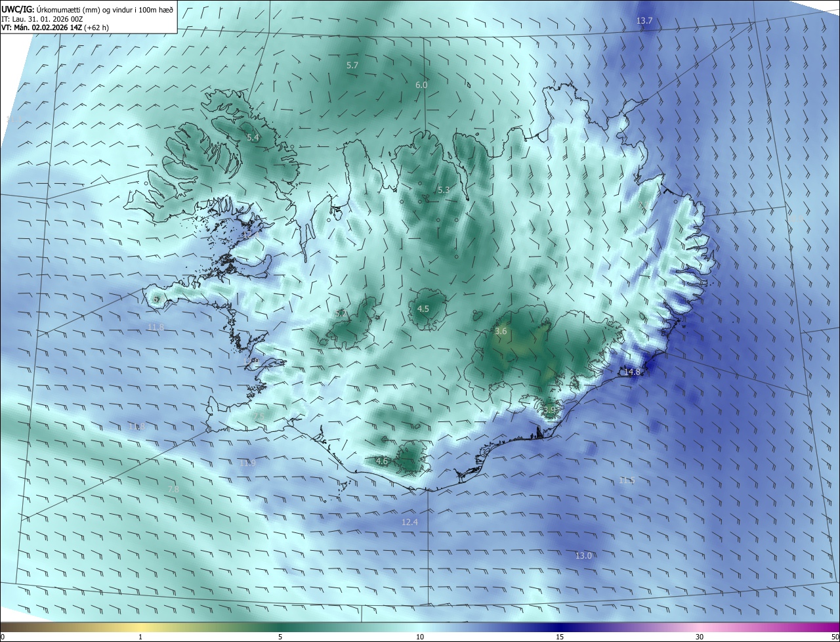840x642 pixels.
Task: Click the 14.8 maximum value label
Action: pyautogui.click(x=632, y=372)
